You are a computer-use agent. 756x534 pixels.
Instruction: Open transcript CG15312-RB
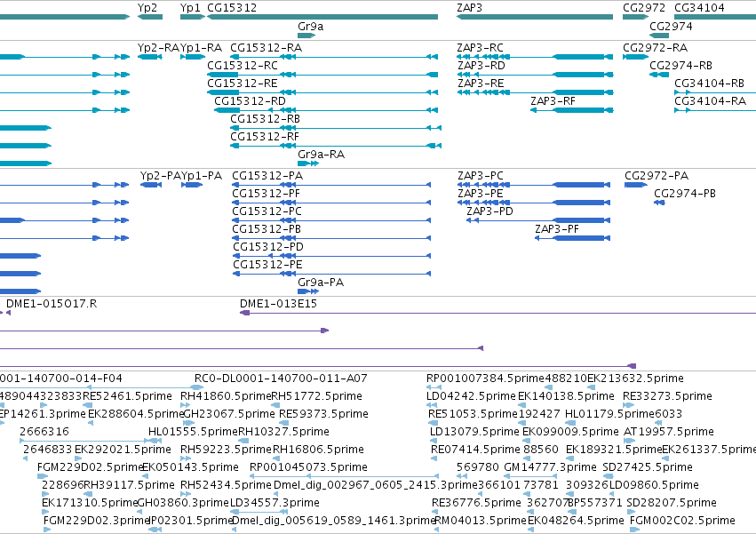click(266, 119)
